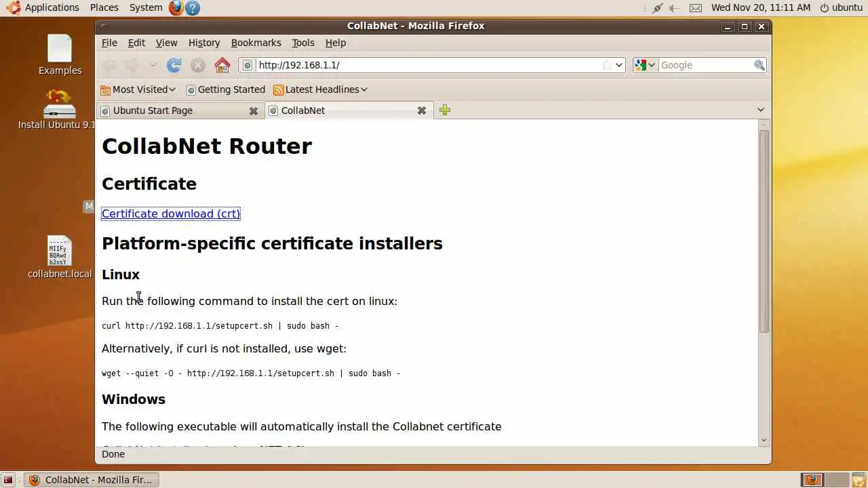Select the collabnet.local desktop file

click(60, 257)
